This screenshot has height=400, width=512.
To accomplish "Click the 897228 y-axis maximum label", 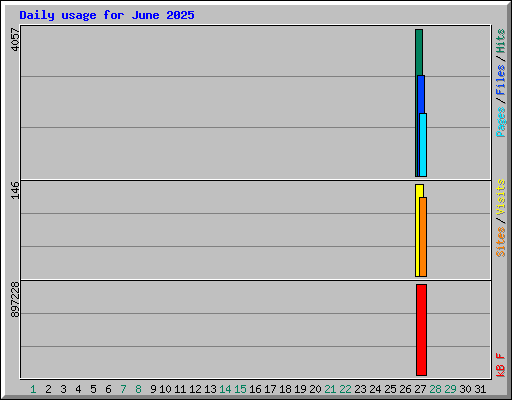I will [x=15, y=300].
